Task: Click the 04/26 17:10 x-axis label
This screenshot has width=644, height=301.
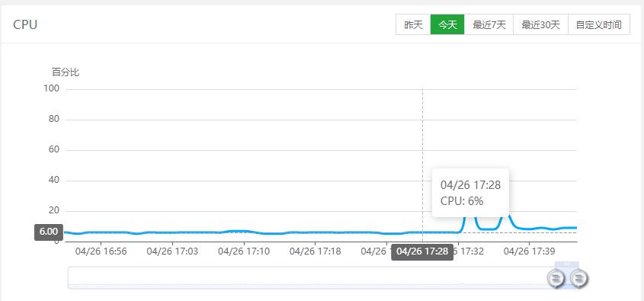Action: (244, 251)
